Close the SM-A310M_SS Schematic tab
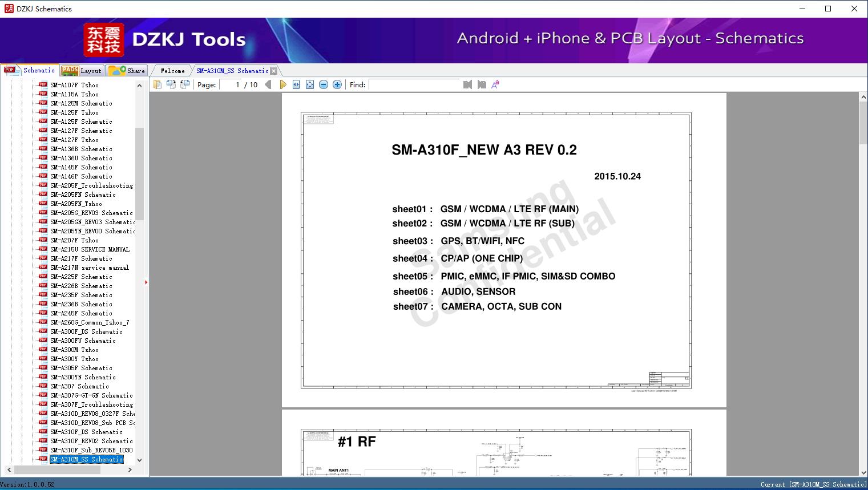Screen dimensions: 868x490 click(274, 71)
